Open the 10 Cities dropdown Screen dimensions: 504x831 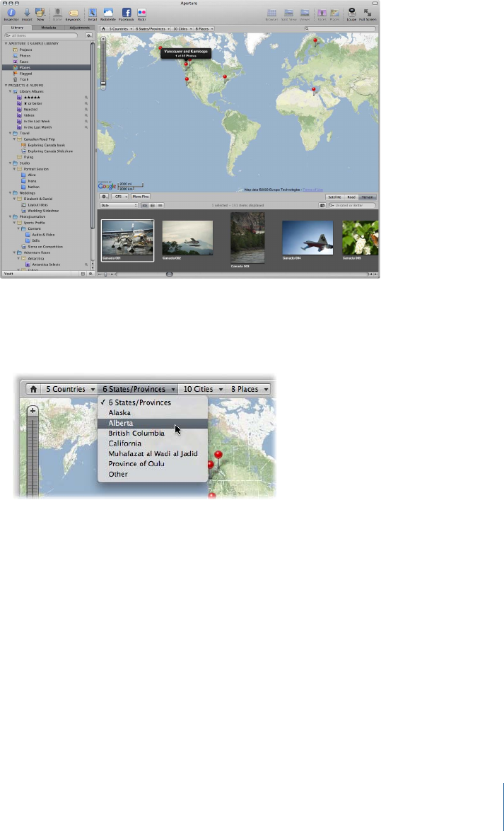pyautogui.click(x=183, y=28)
